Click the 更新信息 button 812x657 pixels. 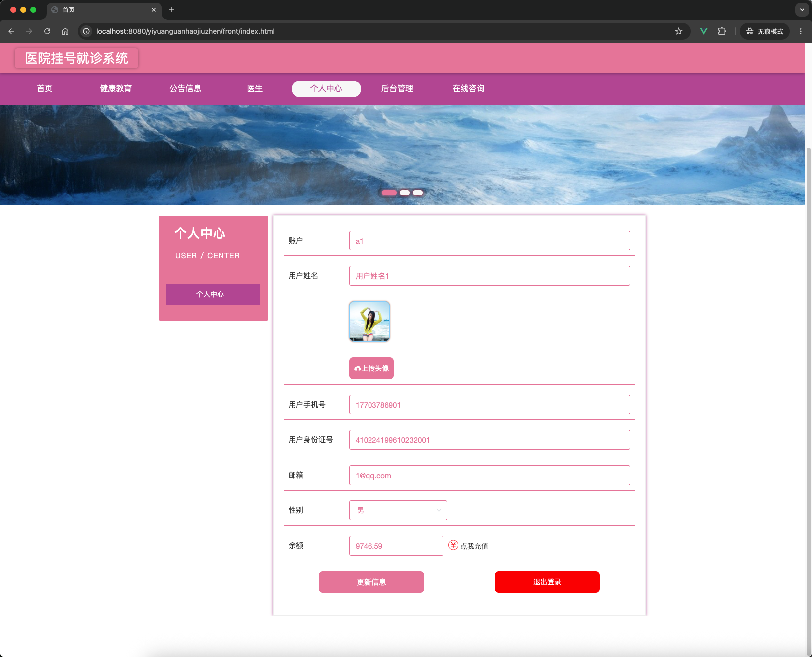[371, 582]
